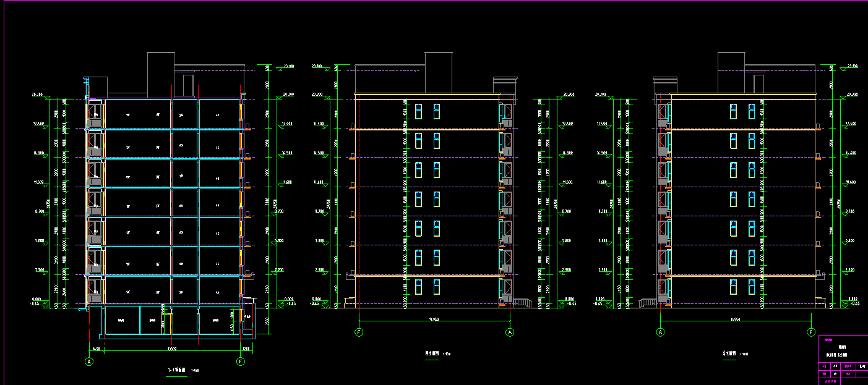The height and width of the screenshot is (385, 868).
Task: Pick axis bubble A below the right elevation
Action: (x=660, y=332)
